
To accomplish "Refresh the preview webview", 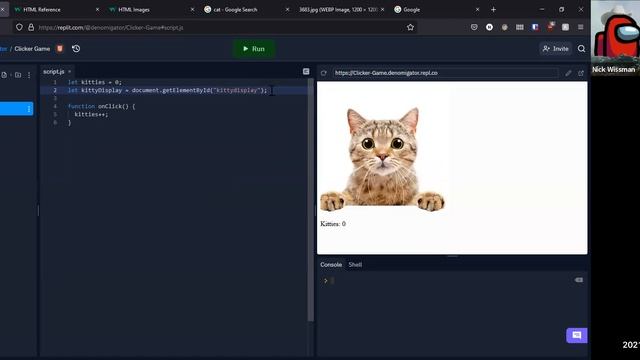I will (324, 73).
